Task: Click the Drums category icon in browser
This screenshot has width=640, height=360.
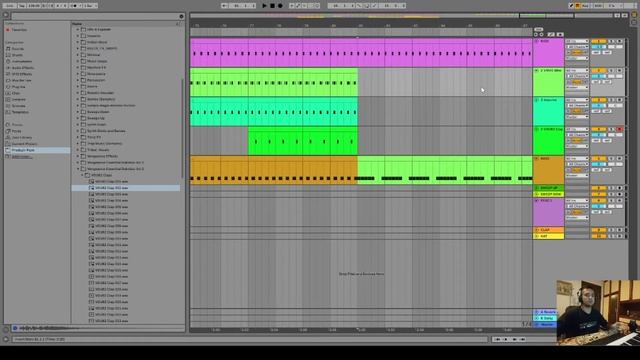Action: (x=8, y=55)
